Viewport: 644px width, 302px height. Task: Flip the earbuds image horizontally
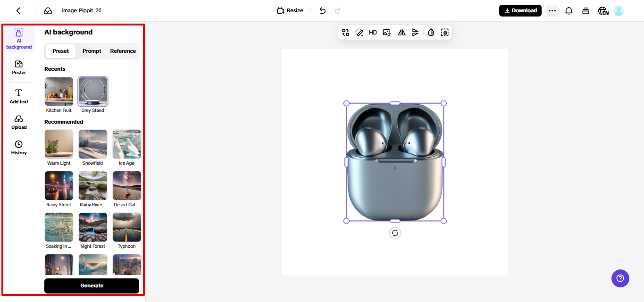(401, 32)
